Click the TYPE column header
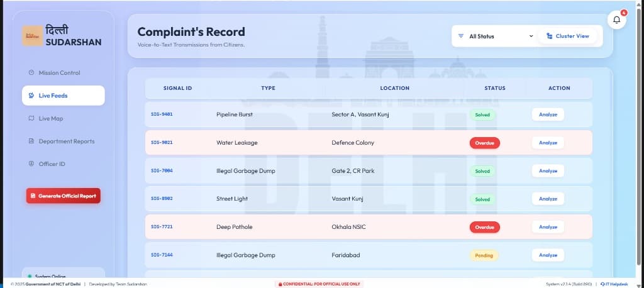Image resolution: width=644 pixels, height=288 pixels. click(x=268, y=88)
